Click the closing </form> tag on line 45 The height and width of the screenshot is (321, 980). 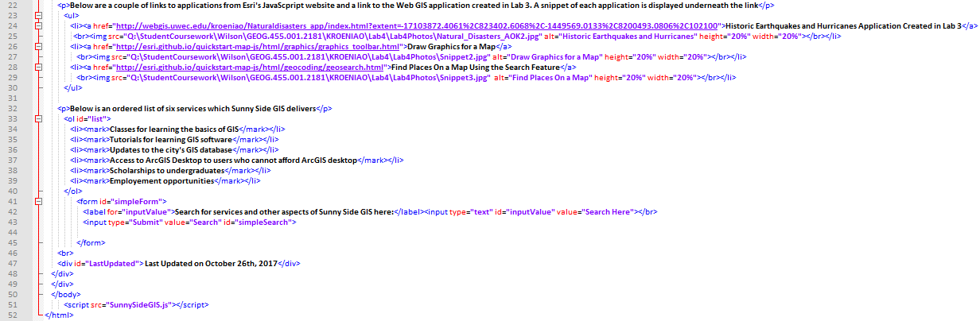click(91, 242)
